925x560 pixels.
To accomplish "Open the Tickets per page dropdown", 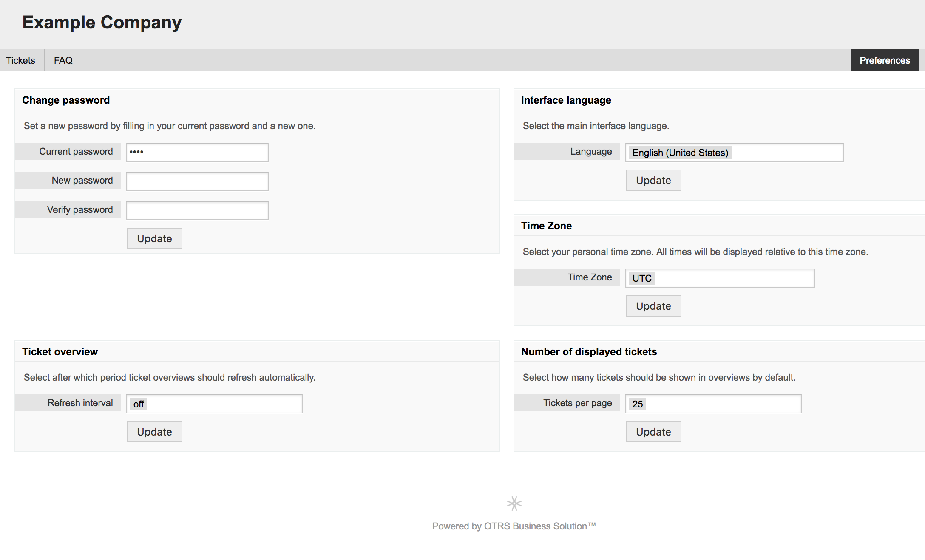I will pos(712,404).
